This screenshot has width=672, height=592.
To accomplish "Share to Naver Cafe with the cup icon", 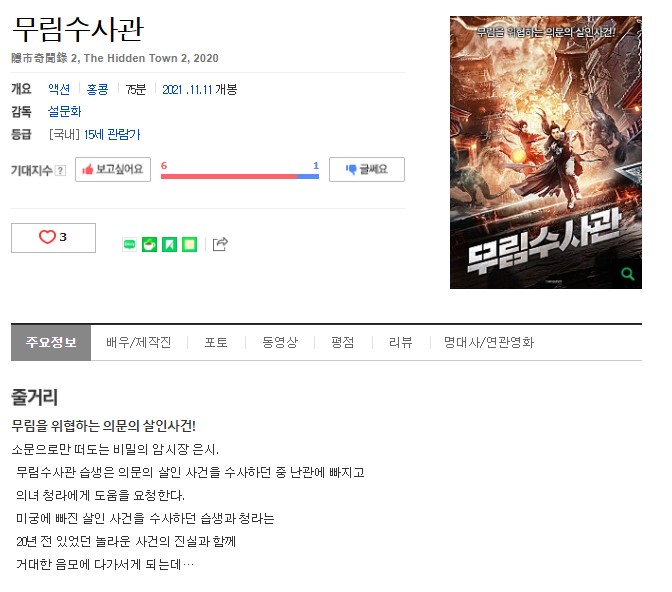I will pos(149,244).
